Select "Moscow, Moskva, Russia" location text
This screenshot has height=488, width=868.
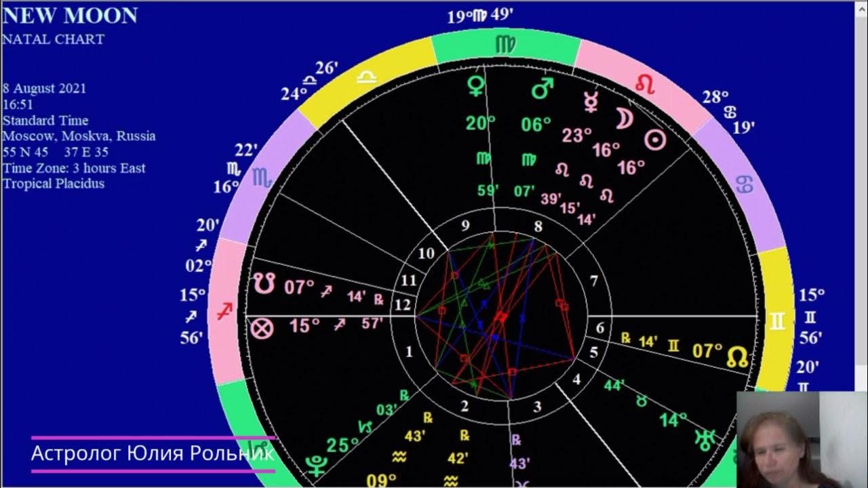(x=79, y=136)
